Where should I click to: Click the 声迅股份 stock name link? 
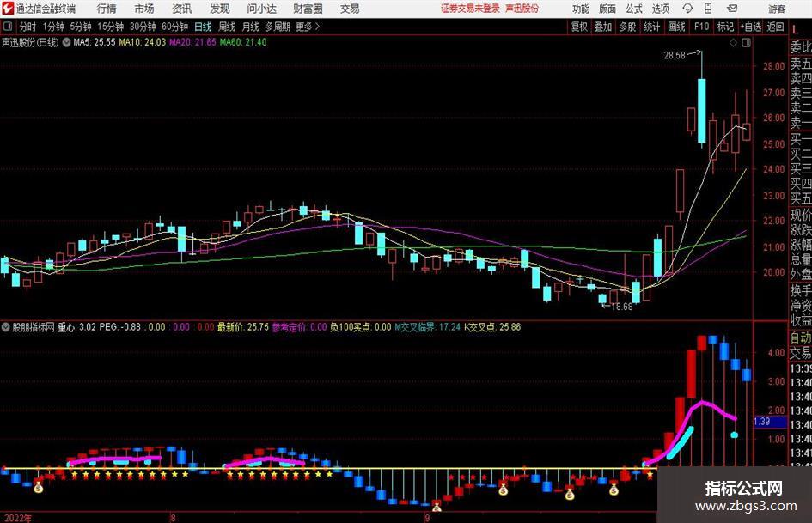pos(522,9)
